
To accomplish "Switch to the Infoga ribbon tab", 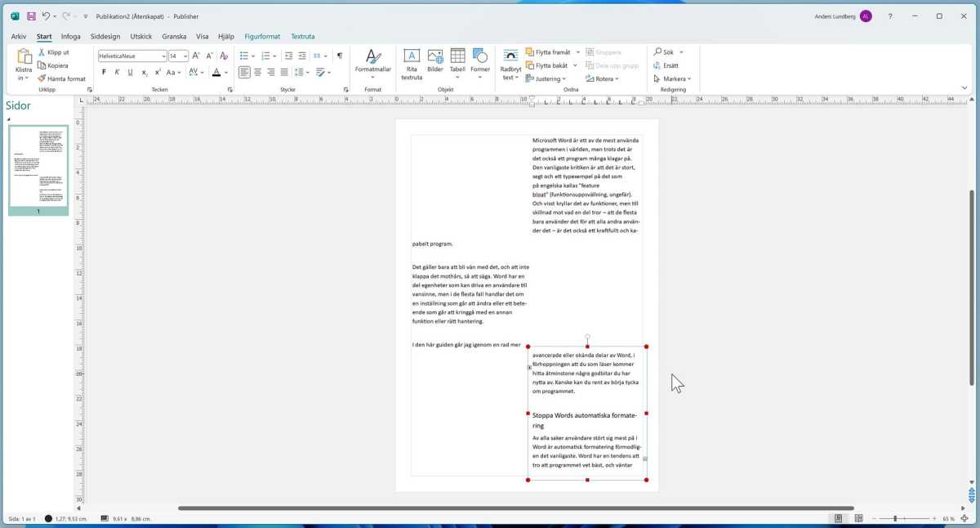I will 70,36.
